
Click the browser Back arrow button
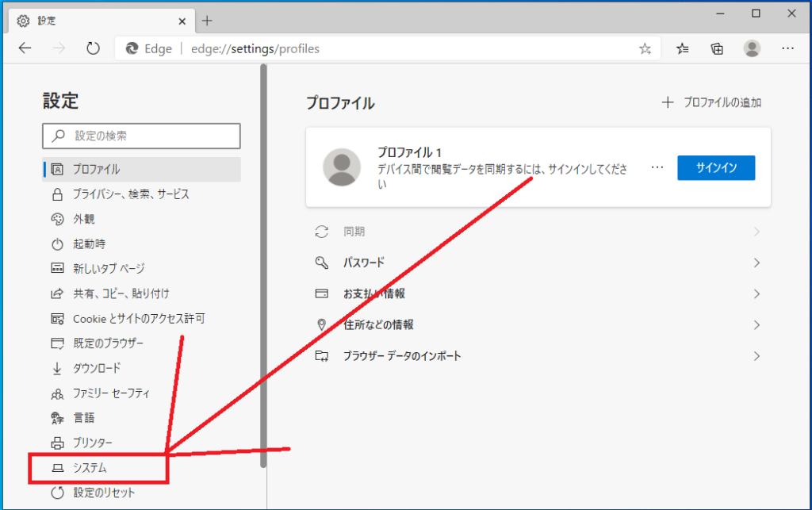[x=25, y=48]
